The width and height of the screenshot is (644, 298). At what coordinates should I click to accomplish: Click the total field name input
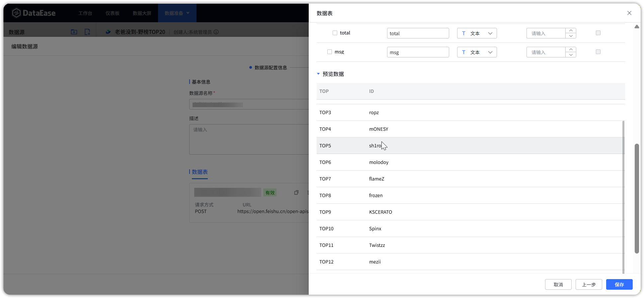[418, 33]
